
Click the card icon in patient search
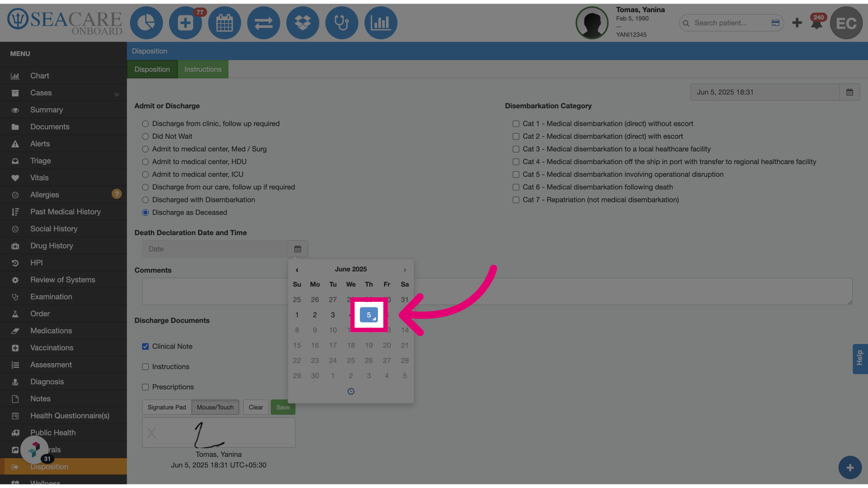click(x=775, y=23)
